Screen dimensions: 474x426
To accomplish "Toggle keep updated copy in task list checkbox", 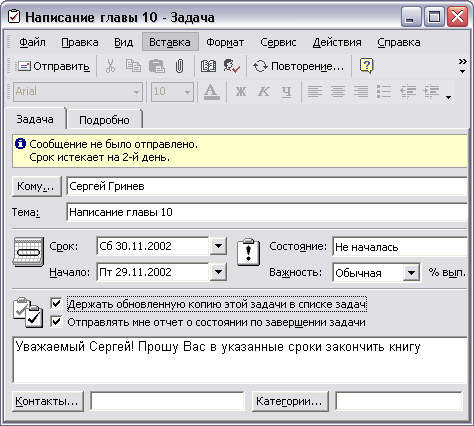I will [56, 304].
